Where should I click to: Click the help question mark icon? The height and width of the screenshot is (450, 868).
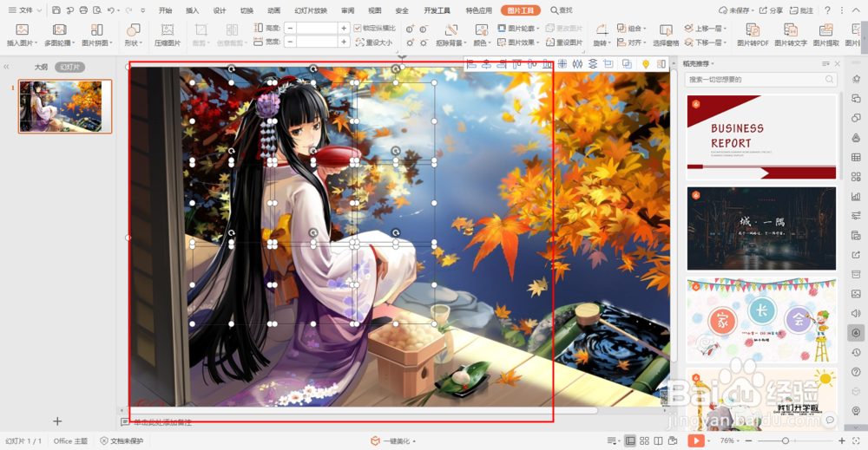click(827, 10)
